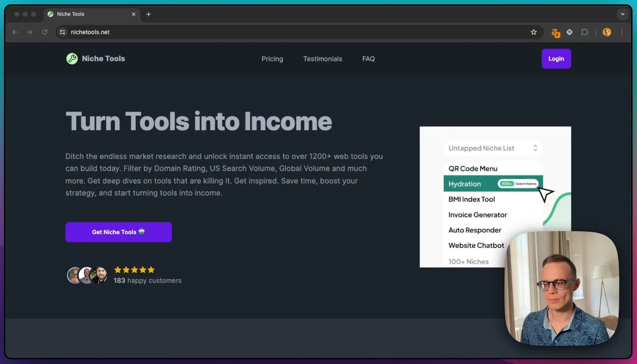Screen dimensions: 637x364
Task: Click the Turn Tools into Income headline
Action: tap(199, 121)
